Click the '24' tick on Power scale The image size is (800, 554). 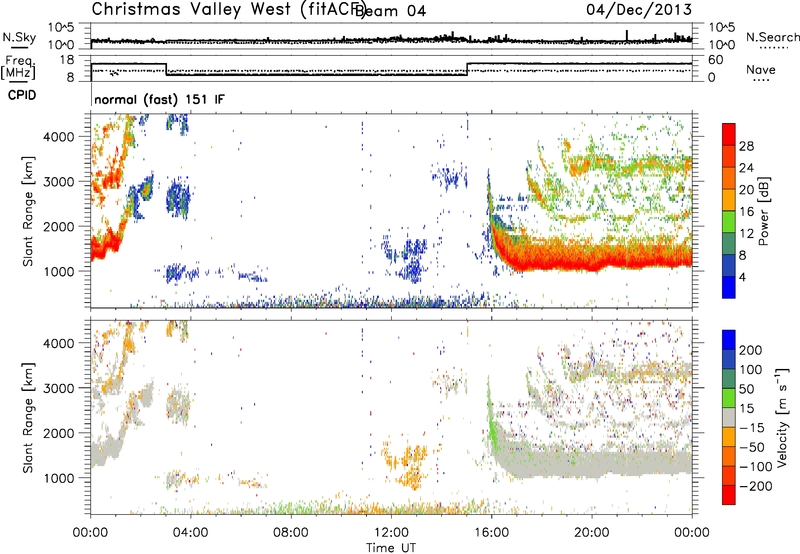pyautogui.click(x=746, y=168)
